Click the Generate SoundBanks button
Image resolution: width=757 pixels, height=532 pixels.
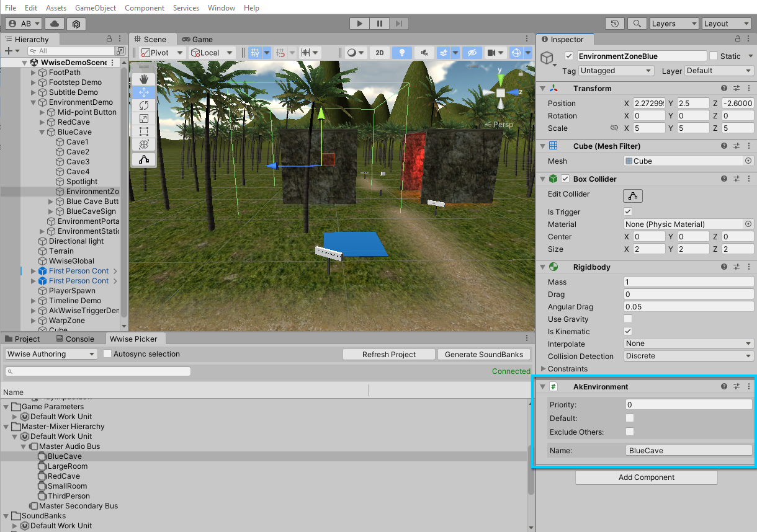(484, 355)
